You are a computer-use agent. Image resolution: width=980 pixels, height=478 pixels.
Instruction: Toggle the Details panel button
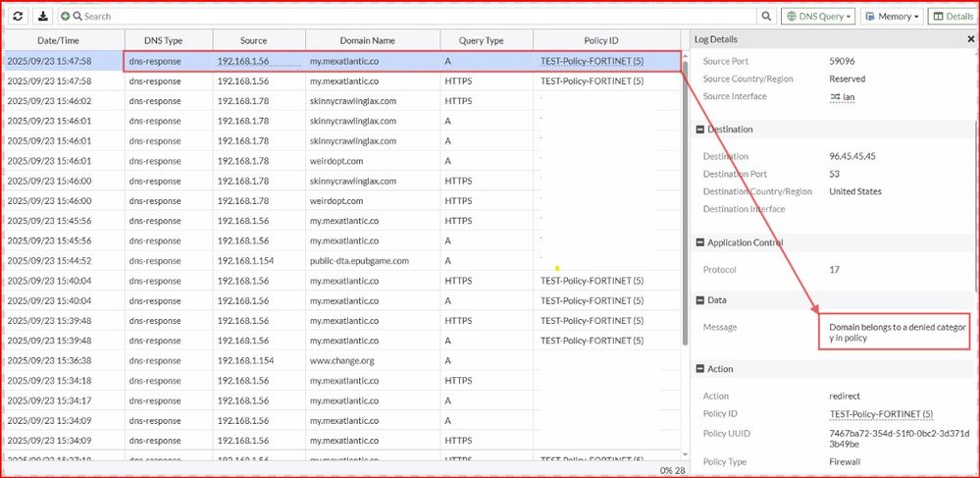[x=954, y=17]
